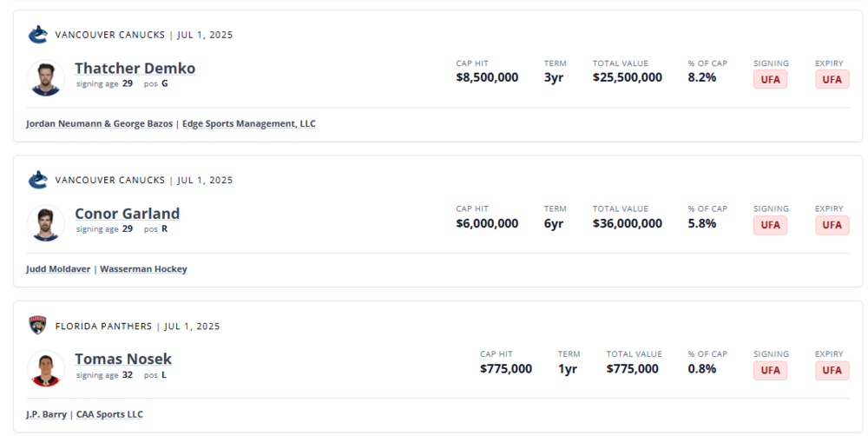Open CAA Sports LLC agency link

(109, 414)
